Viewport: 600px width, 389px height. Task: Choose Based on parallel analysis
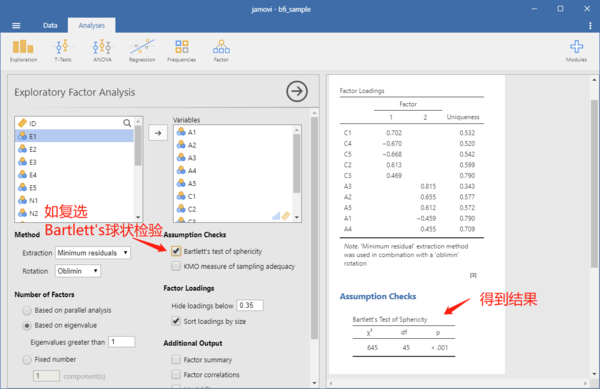pyautogui.click(x=27, y=310)
